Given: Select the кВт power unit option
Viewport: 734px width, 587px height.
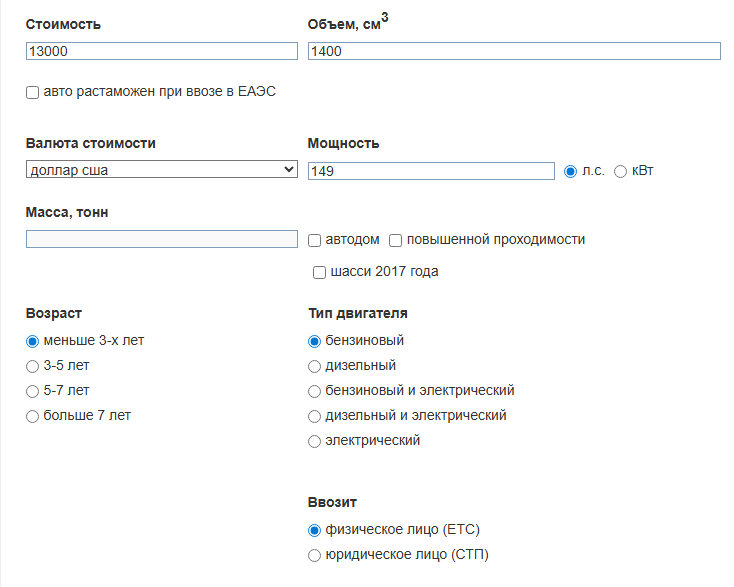Looking at the screenshot, I should click(620, 171).
